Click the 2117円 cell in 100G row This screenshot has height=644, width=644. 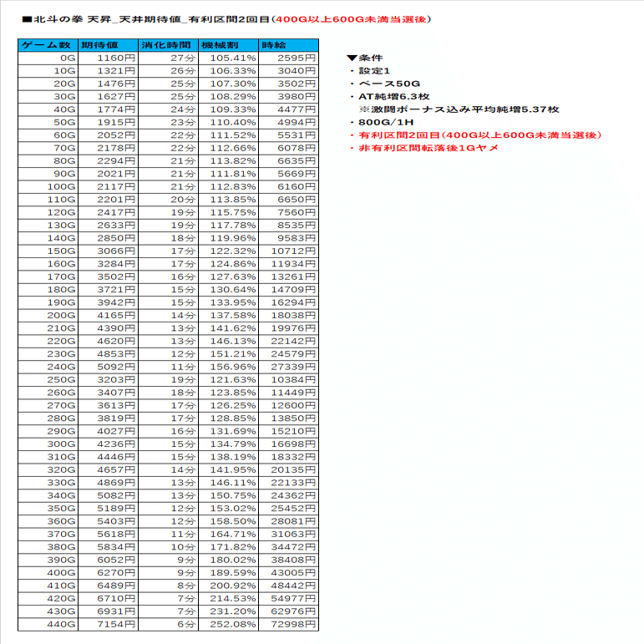[108, 187]
